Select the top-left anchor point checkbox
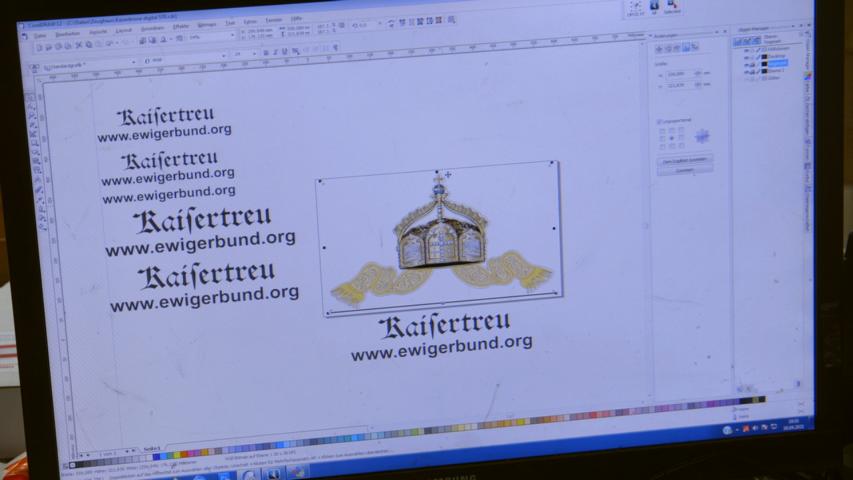The width and height of the screenshot is (853, 480). pyautogui.click(x=662, y=131)
